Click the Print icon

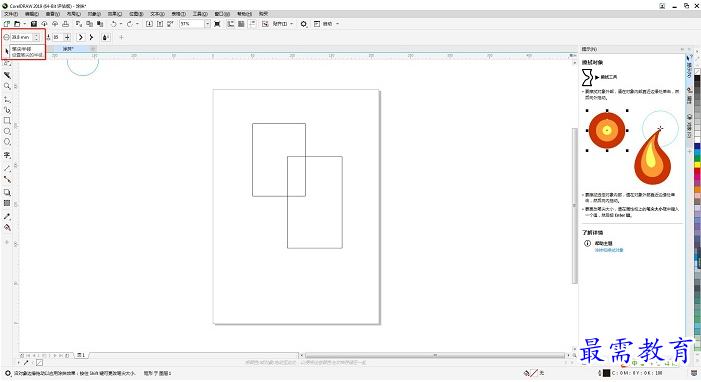pos(65,24)
